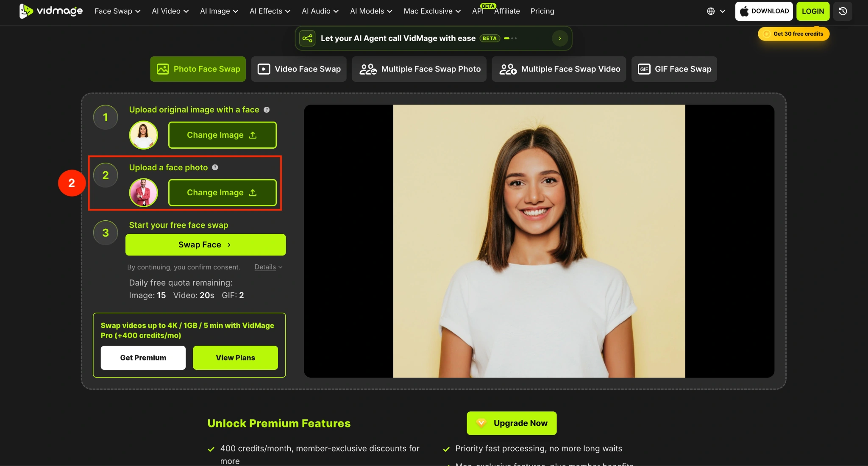The width and height of the screenshot is (868, 466).
Task: Open the Mac Exclusive dropdown
Action: point(432,11)
